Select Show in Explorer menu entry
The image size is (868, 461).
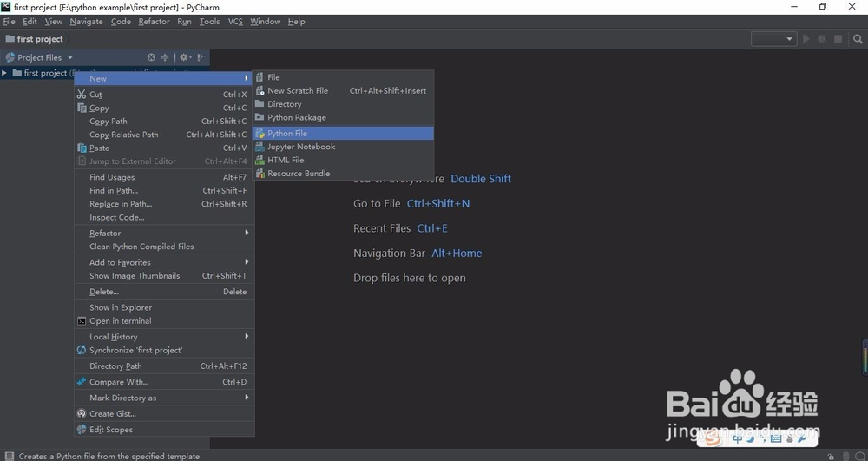click(x=121, y=307)
